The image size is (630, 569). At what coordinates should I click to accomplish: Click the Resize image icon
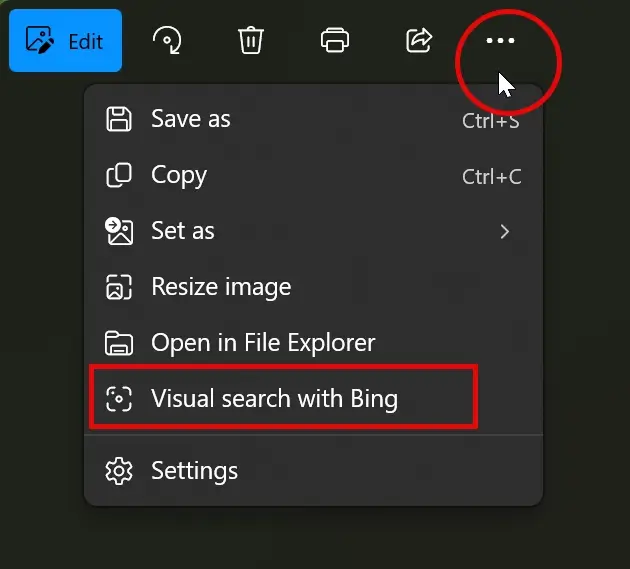pyautogui.click(x=119, y=287)
